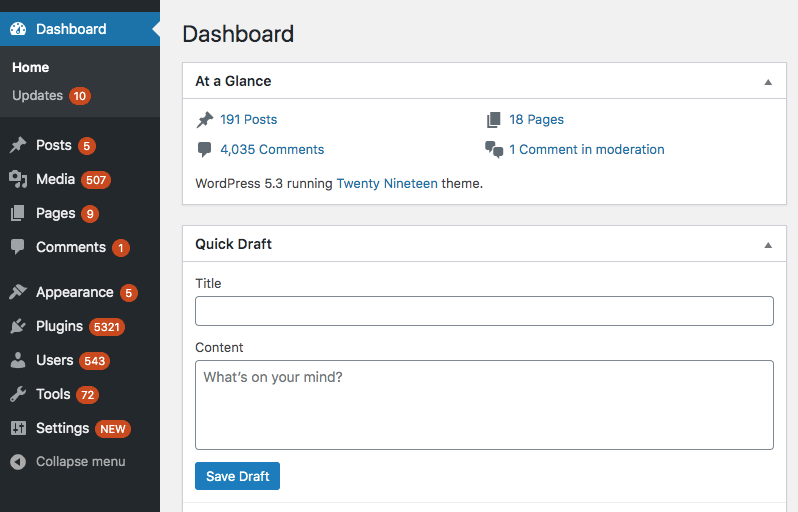This screenshot has width=798, height=512.
Task: Click the Media icon in sidebar
Action: click(18, 179)
